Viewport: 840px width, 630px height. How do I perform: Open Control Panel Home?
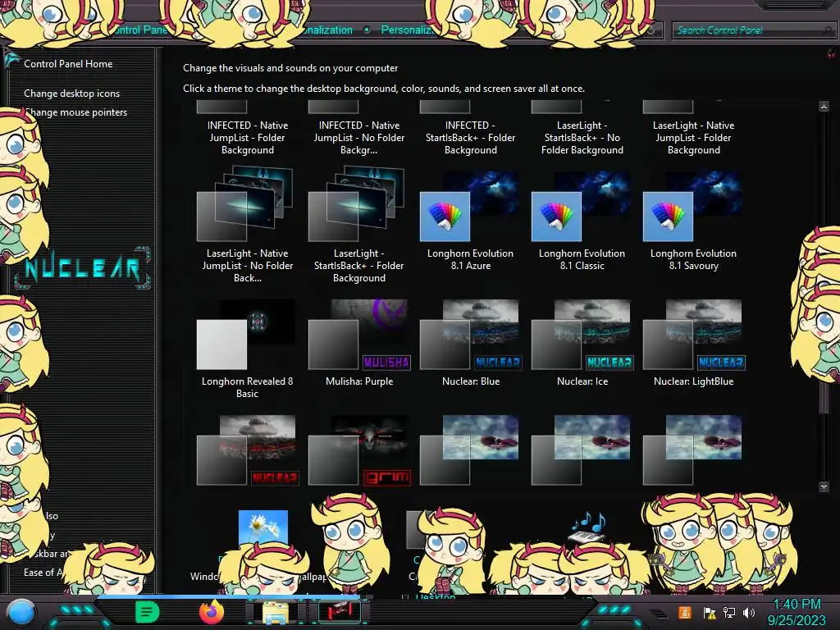point(68,64)
